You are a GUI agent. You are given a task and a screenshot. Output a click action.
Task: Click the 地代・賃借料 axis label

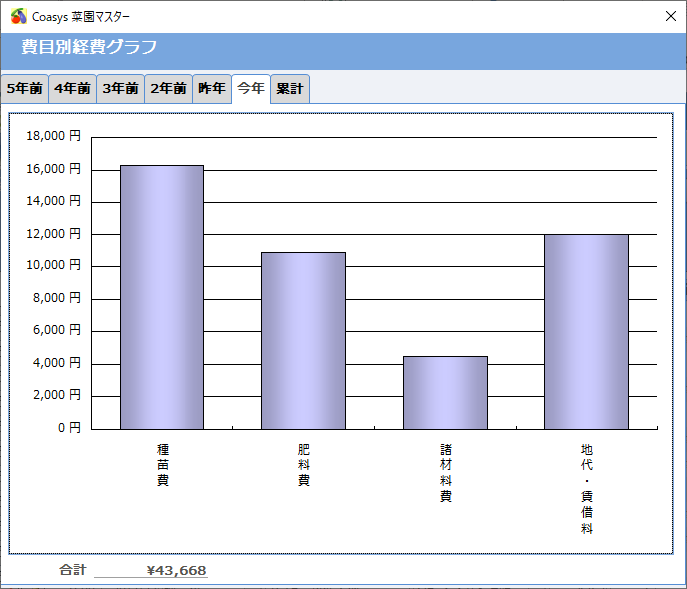pos(587,489)
